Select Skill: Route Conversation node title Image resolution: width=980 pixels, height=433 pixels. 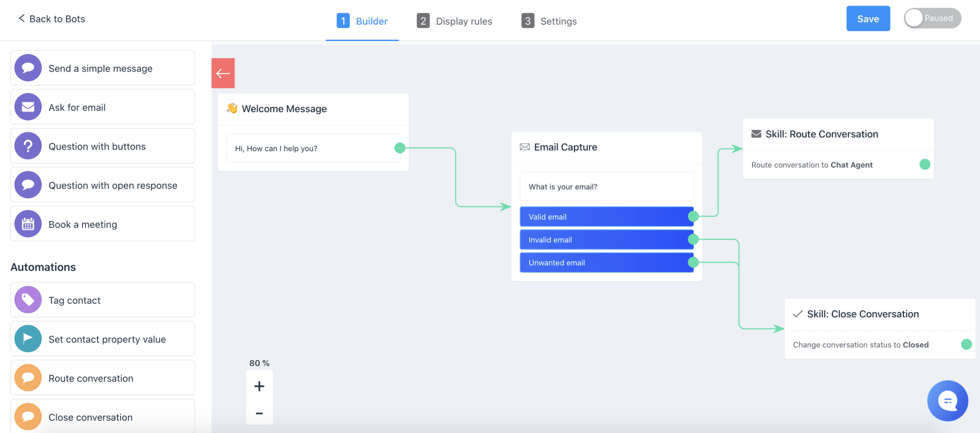[821, 134]
